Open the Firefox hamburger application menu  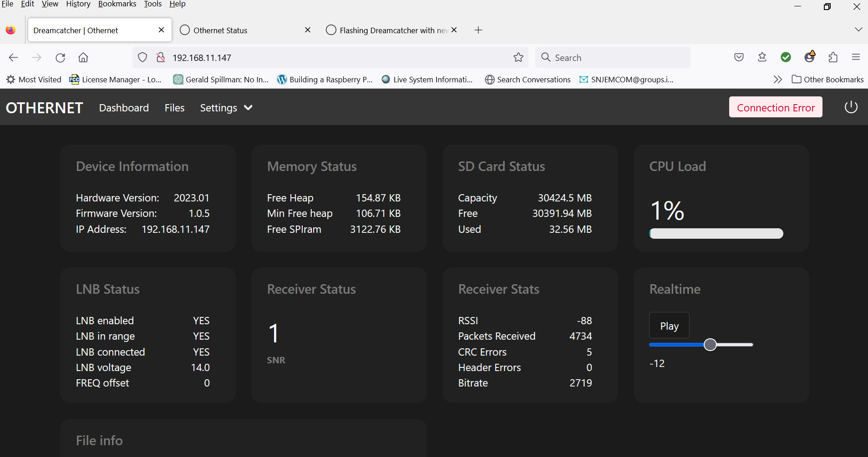point(856,57)
